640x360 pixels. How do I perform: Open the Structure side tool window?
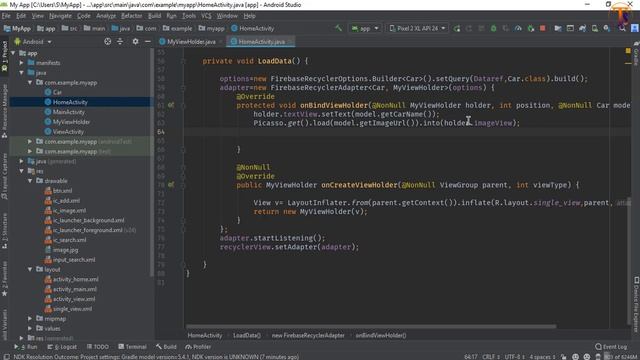point(4,232)
